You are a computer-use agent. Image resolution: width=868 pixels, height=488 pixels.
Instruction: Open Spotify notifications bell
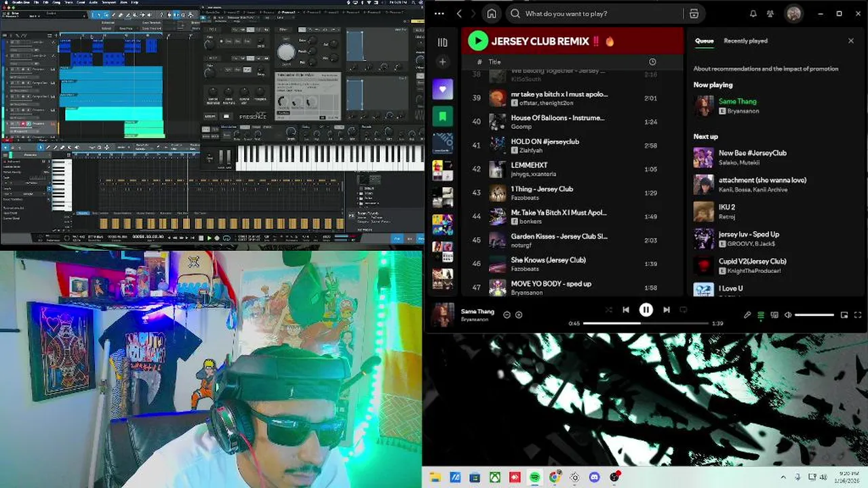point(753,14)
